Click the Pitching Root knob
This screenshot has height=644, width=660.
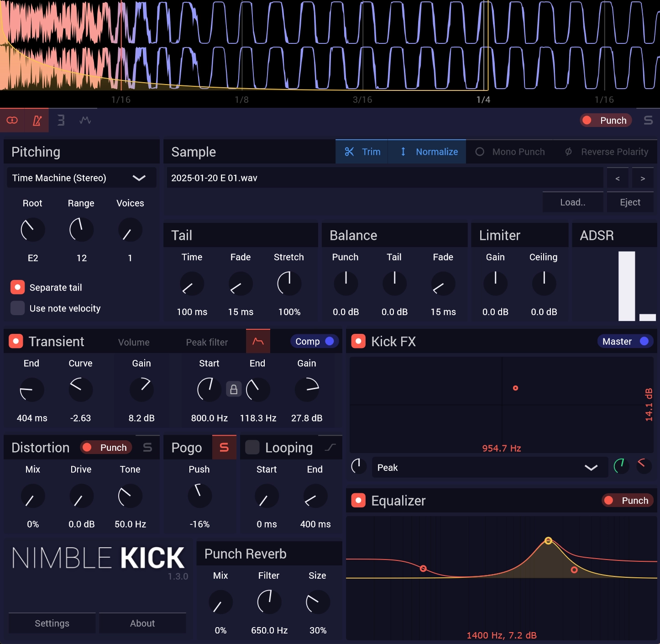coord(33,230)
